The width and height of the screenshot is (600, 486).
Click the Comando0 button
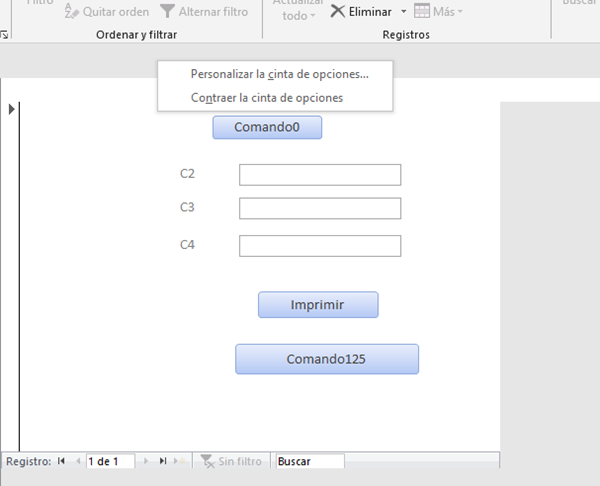point(267,127)
